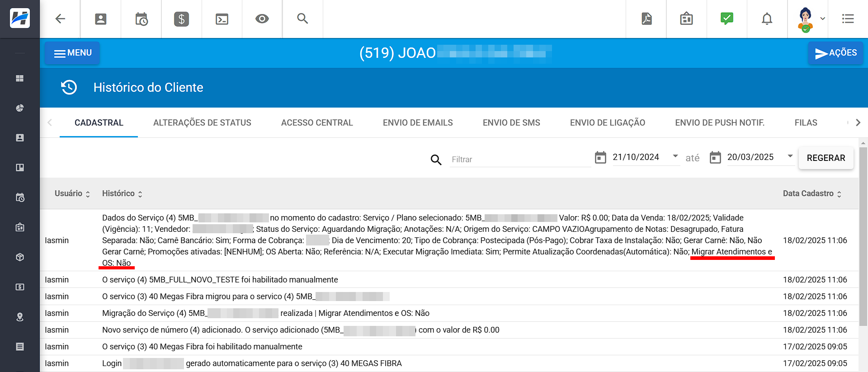Switch to ENVIO DE EMAILS tab
The height and width of the screenshot is (372, 868).
(418, 122)
